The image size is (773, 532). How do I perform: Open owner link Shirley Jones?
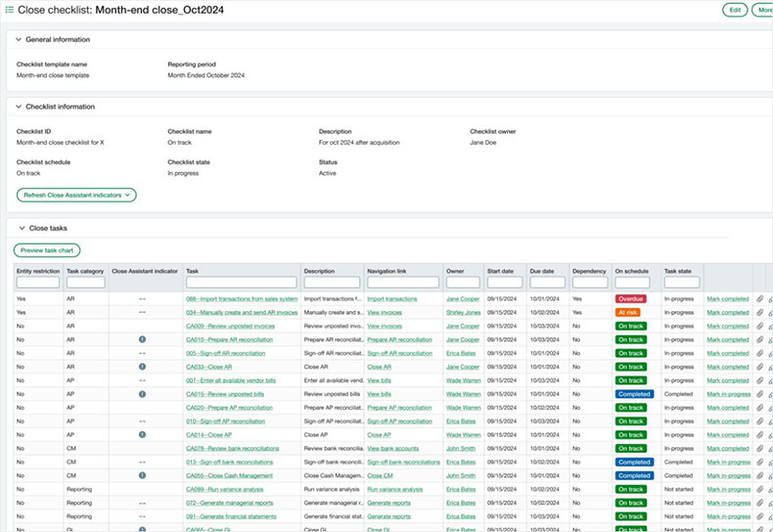463,312
